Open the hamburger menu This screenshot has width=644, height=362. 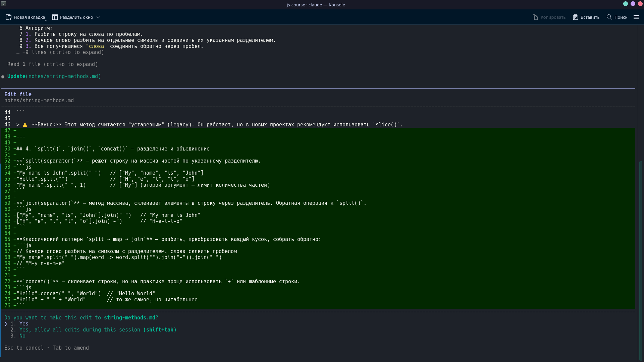point(636,17)
